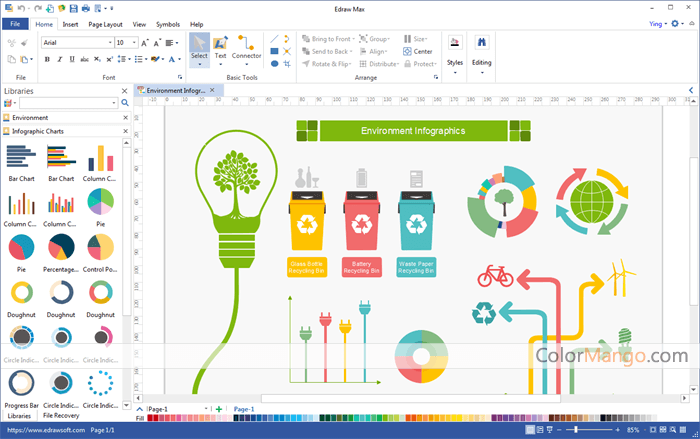Screen dimensions: 700x439
Task: Open the File menu
Action: (x=16, y=24)
